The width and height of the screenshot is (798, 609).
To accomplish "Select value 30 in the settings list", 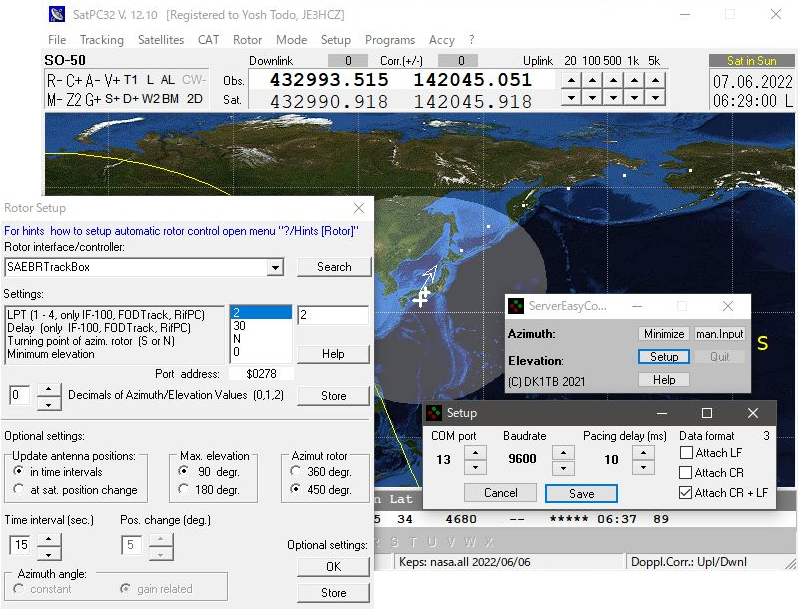I will 261,326.
